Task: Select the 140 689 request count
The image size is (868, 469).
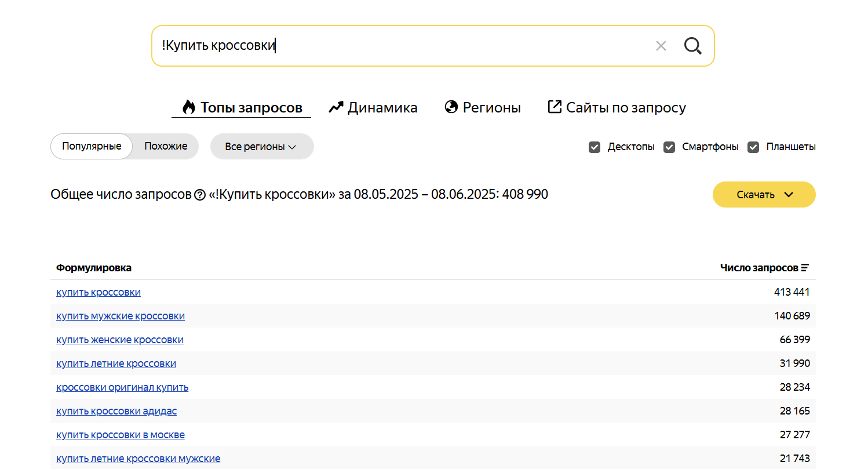Action: click(x=792, y=316)
